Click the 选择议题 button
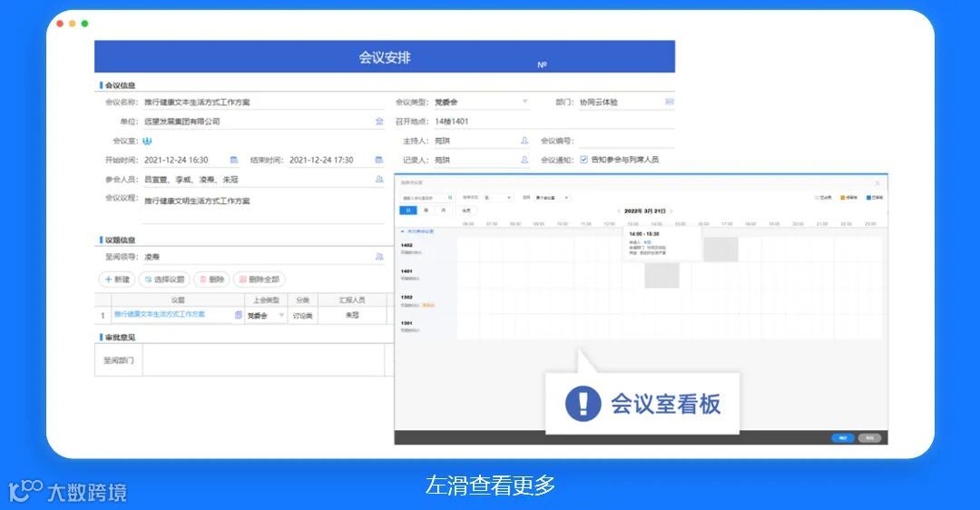The image size is (980, 510). pyautogui.click(x=164, y=280)
